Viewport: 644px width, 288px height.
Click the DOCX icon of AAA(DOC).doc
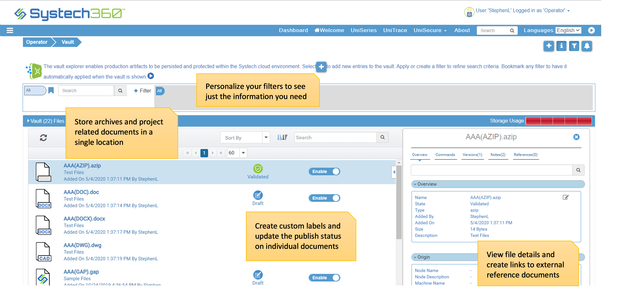point(44,199)
